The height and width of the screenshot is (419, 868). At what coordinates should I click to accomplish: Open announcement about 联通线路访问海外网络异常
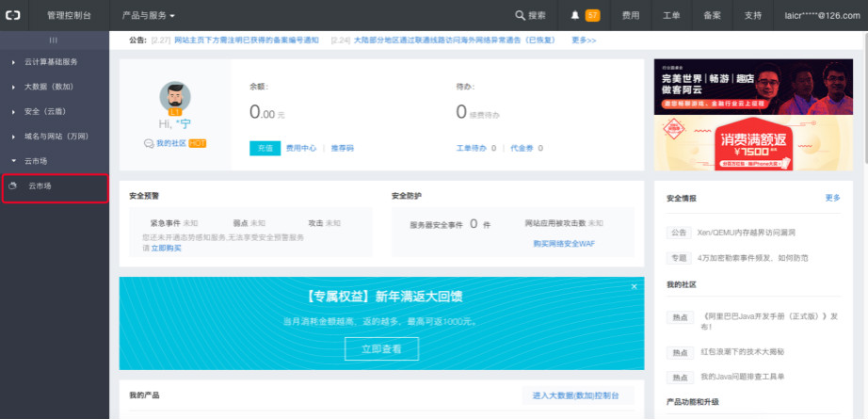point(455,40)
